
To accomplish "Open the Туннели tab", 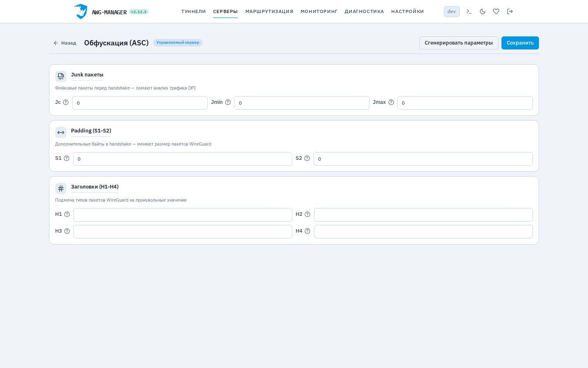I will (194, 11).
